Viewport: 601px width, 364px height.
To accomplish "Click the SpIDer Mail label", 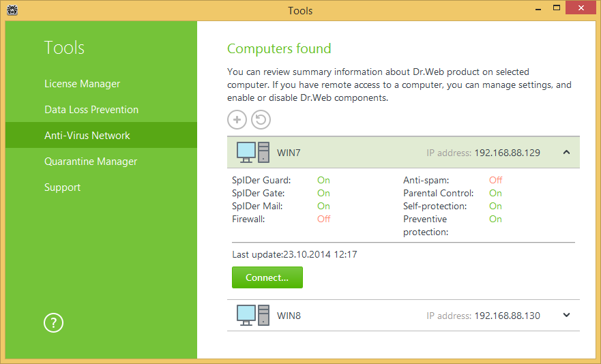I will point(257,206).
